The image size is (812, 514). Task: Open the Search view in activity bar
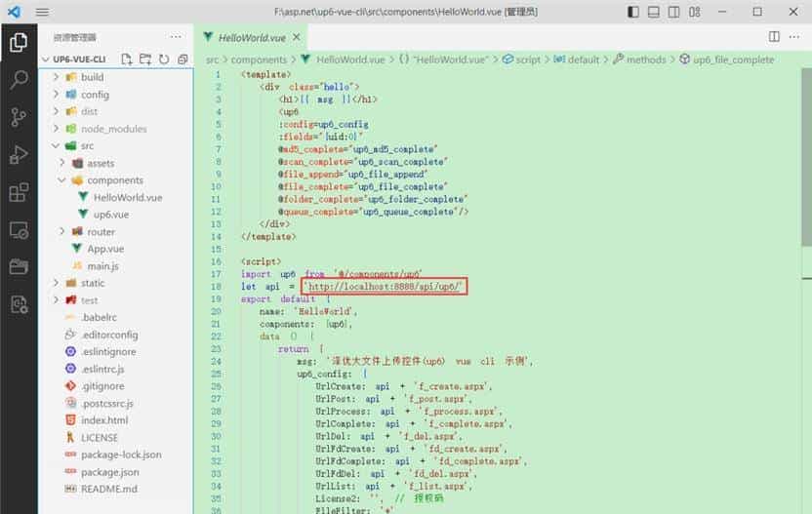19,80
